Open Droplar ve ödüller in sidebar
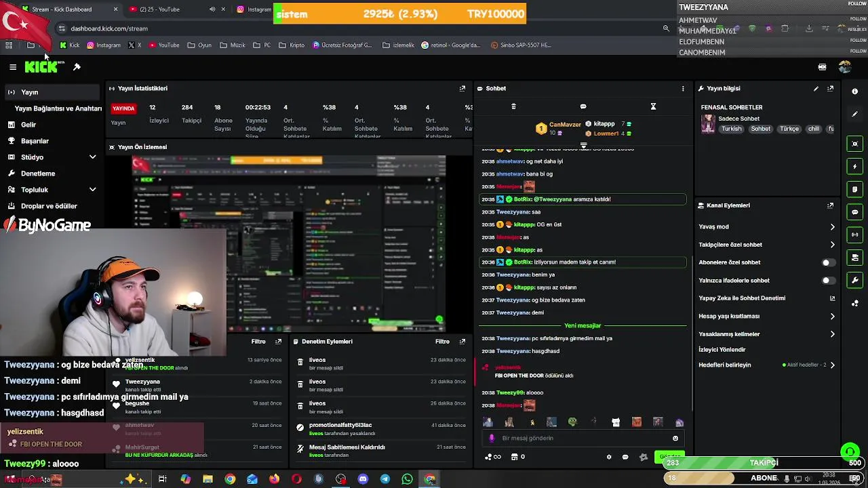 pyautogui.click(x=49, y=206)
